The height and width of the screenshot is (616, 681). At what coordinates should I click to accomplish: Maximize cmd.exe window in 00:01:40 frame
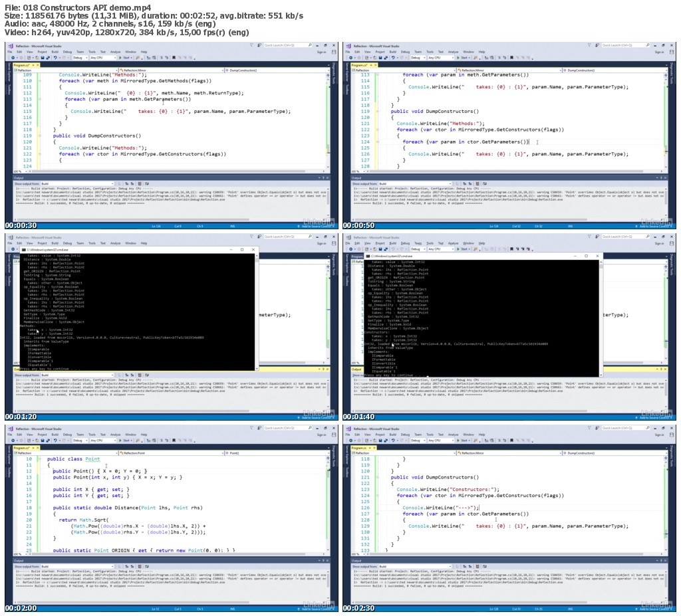(x=586, y=256)
